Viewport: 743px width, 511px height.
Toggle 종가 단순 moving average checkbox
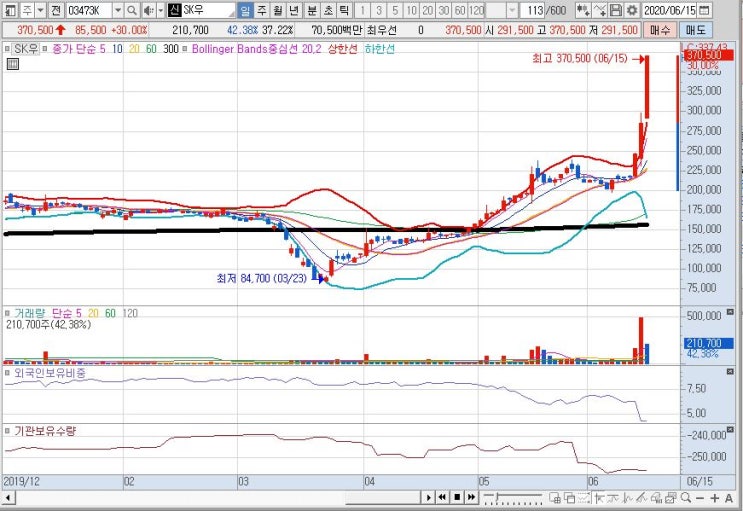pos(45,49)
